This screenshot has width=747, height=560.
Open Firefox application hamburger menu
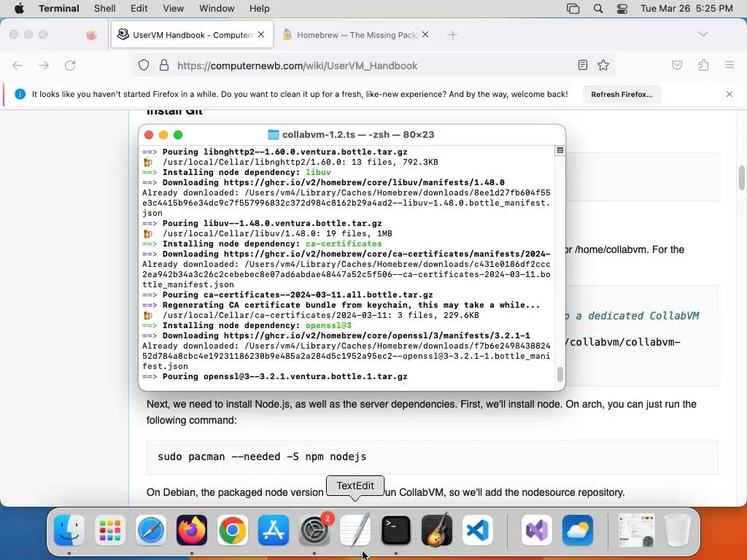[729, 65]
